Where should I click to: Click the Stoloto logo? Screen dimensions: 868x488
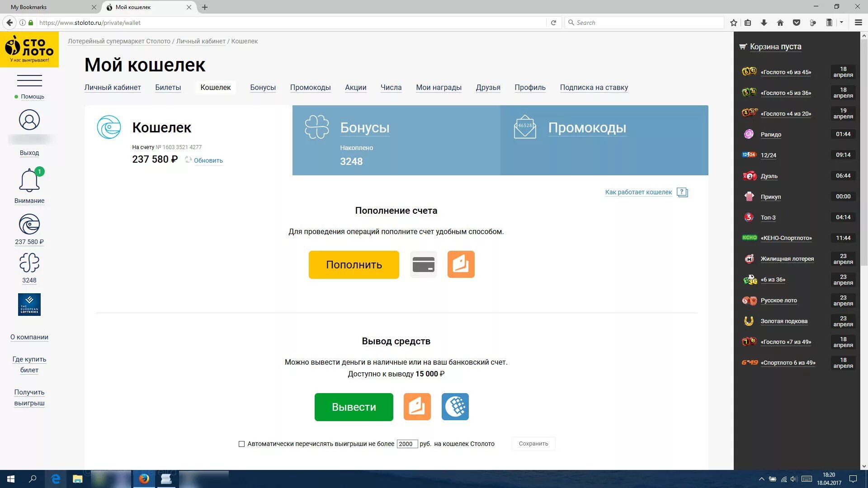pyautogui.click(x=29, y=49)
